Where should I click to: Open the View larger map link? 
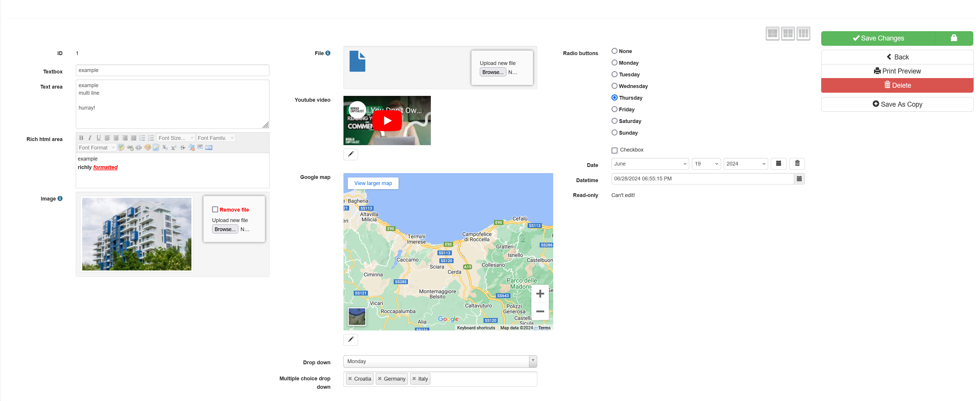tap(373, 183)
